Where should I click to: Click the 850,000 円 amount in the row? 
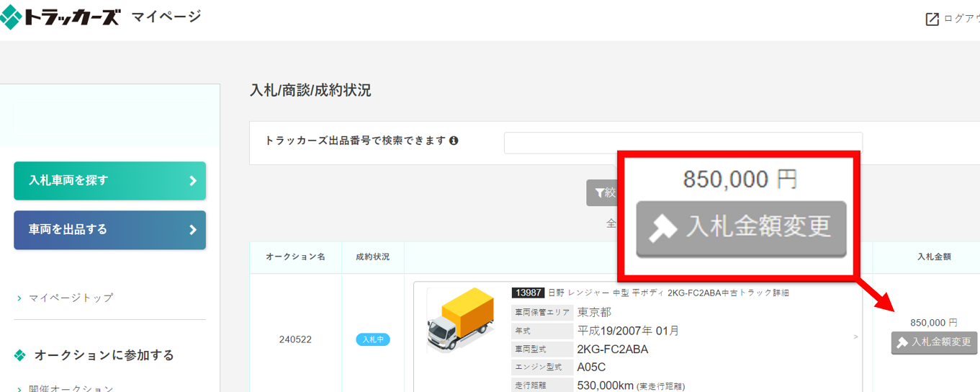[x=934, y=323]
